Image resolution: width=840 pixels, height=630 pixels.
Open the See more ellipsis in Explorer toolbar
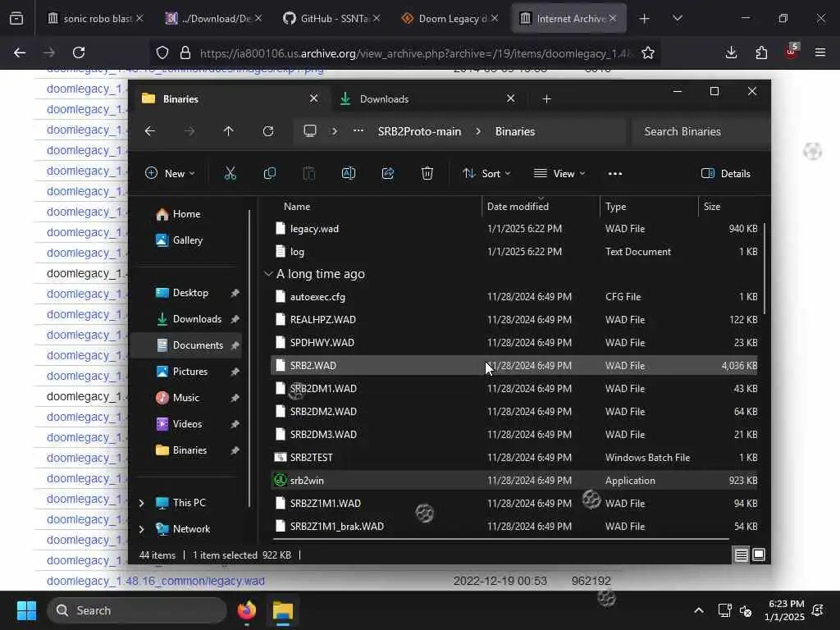615,174
